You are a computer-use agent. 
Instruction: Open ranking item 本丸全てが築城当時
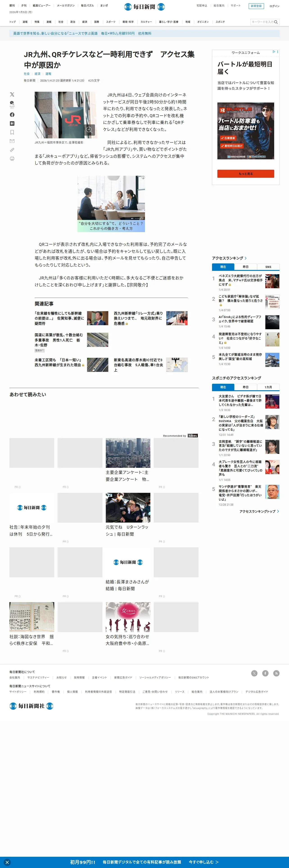[240, 356]
